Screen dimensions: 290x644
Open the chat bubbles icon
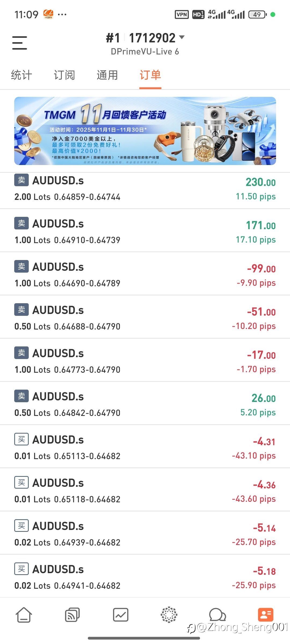217,615
